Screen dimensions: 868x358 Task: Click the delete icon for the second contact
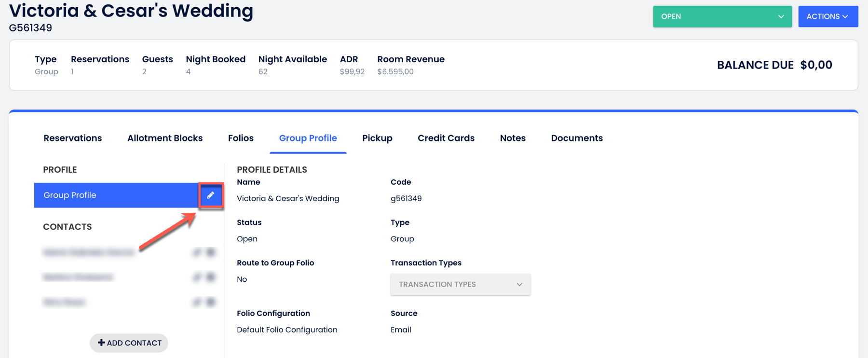211,277
